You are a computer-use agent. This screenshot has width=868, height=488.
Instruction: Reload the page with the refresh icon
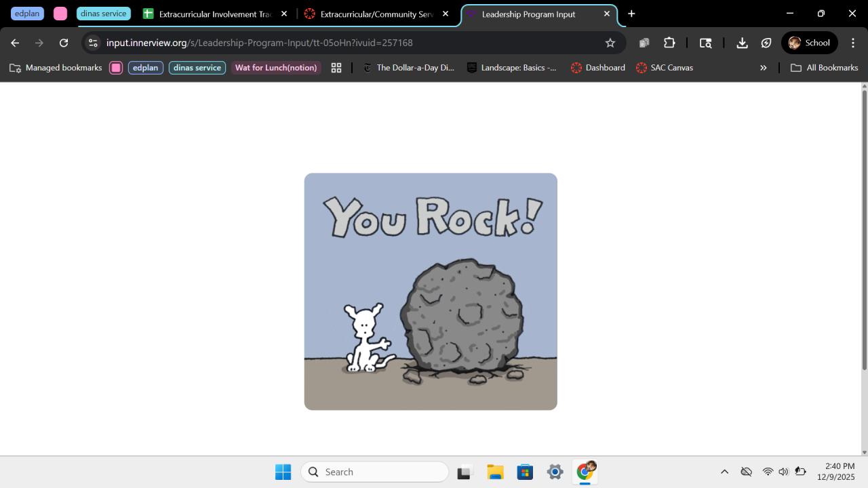coord(64,43)
